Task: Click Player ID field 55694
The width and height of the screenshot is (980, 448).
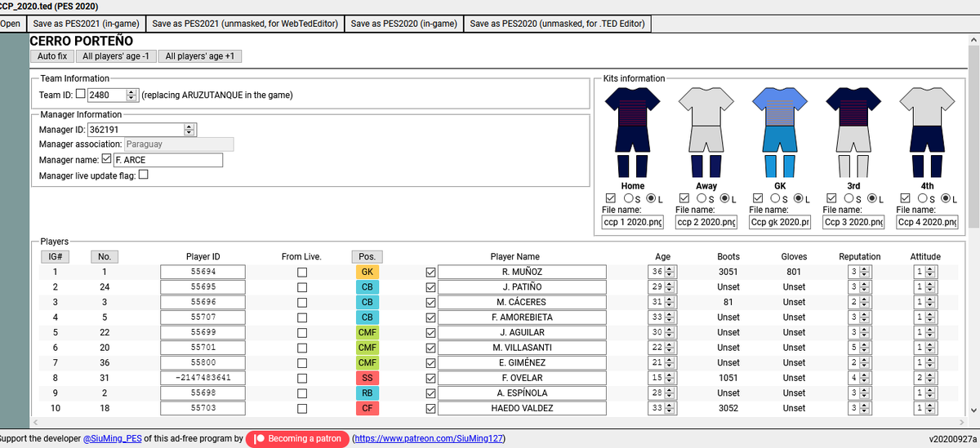Action: (203, 272)
